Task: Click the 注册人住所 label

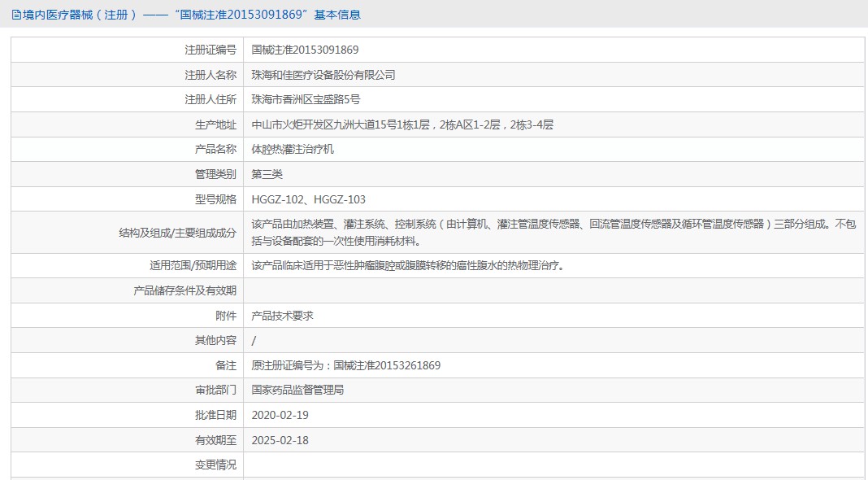Action: (210, 100)
